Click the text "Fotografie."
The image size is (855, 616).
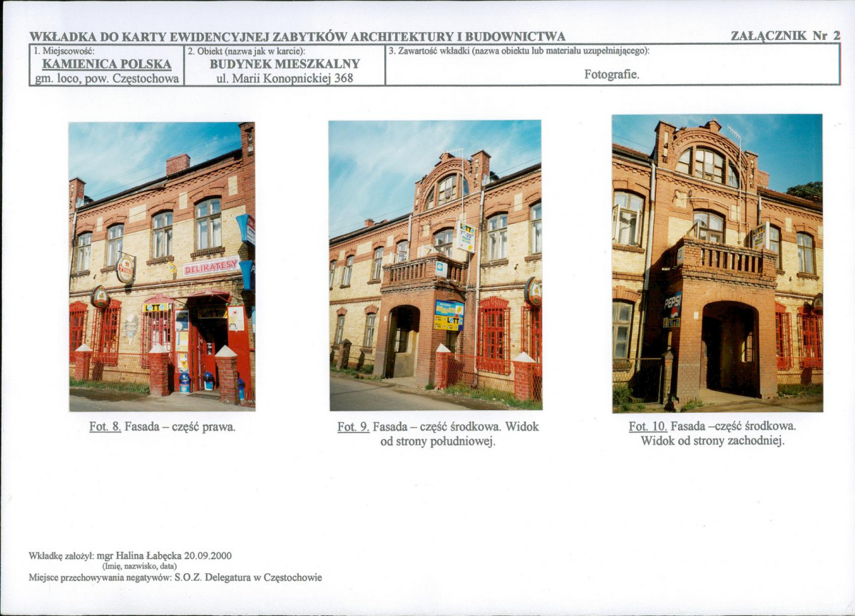pos(612,74)
